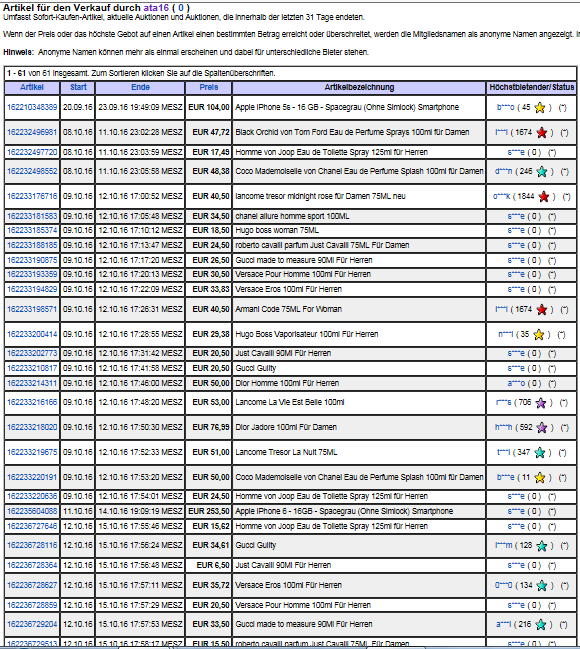The image size is (580, 649).
Task: Open bidder o***k profile link
Action: pyautogui.click(x=501, y=196)
